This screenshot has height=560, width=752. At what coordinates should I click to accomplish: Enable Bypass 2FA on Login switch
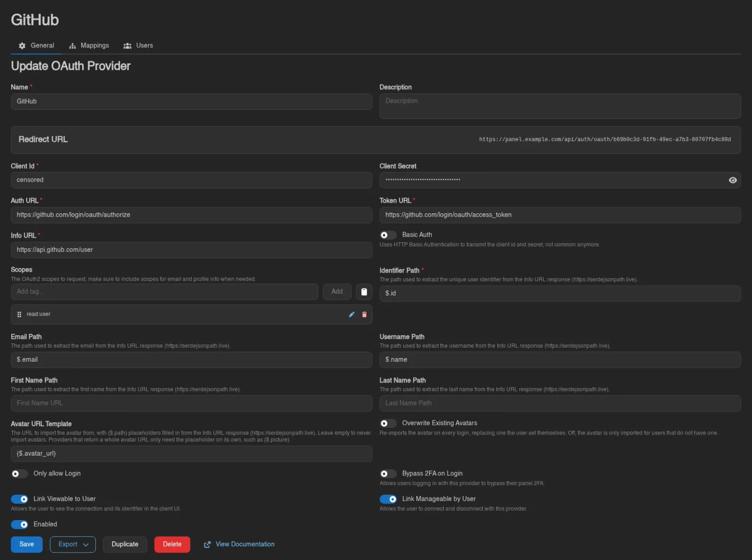click(388, 474)
